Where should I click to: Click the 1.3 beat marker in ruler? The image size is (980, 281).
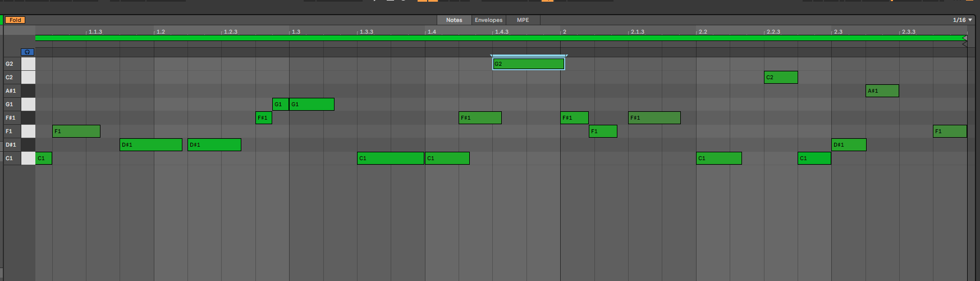click(295, 31)
